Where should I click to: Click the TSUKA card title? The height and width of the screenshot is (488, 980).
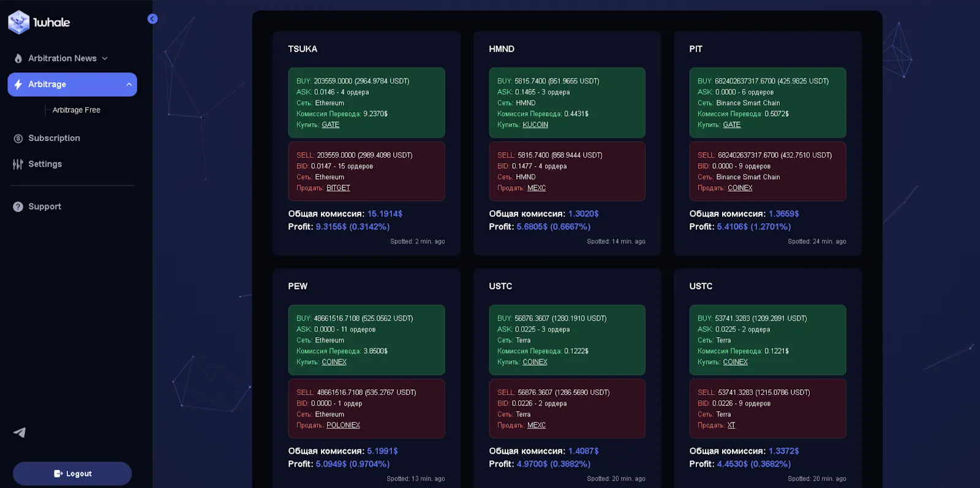(x=303, y=49)
